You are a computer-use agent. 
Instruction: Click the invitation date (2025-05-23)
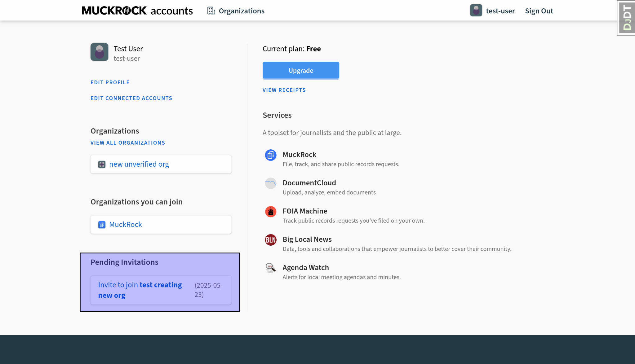[208, 290]
